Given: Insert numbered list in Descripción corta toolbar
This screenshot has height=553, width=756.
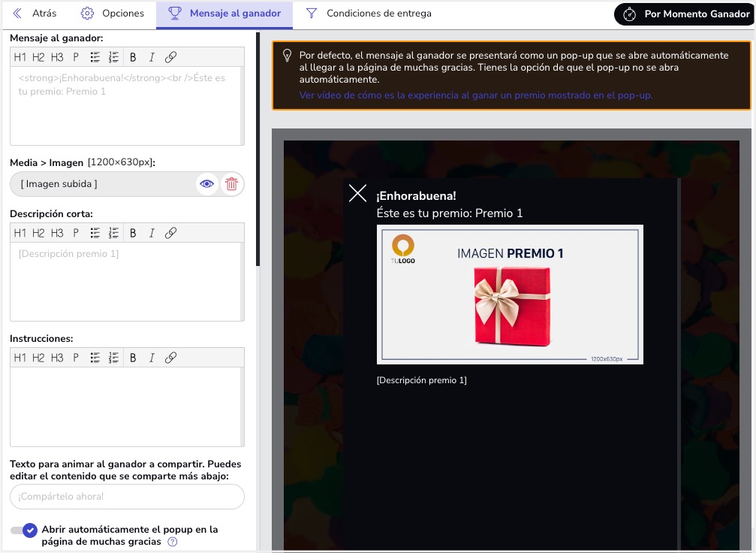Looking at the screenshot, I should tap(114, 233).
